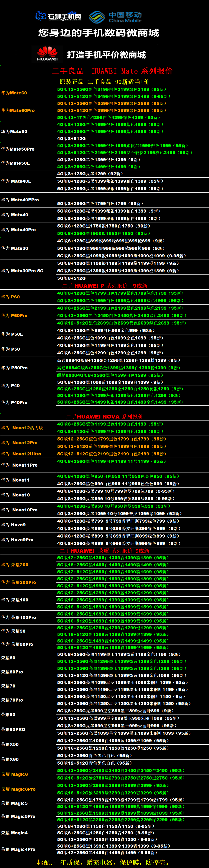Select the 华为 P60 model cell
This screenshot has width=209, height=868.
28,297
